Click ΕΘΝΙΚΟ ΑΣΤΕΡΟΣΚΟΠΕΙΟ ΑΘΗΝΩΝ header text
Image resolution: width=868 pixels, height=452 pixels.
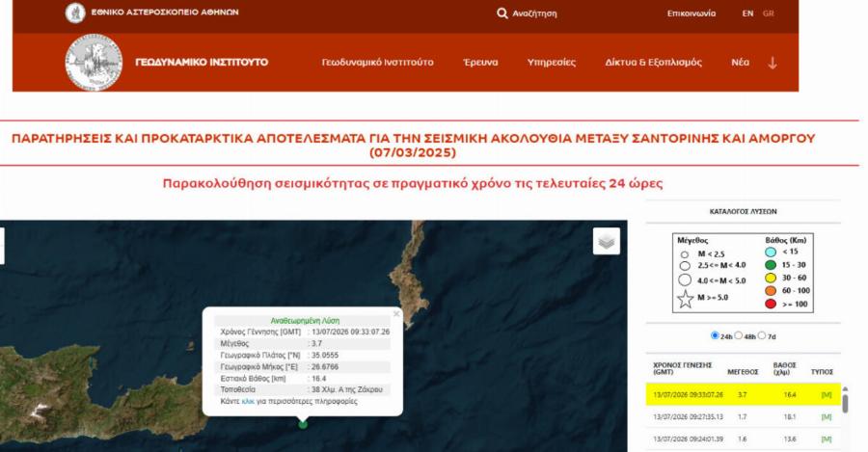point(165,12)
